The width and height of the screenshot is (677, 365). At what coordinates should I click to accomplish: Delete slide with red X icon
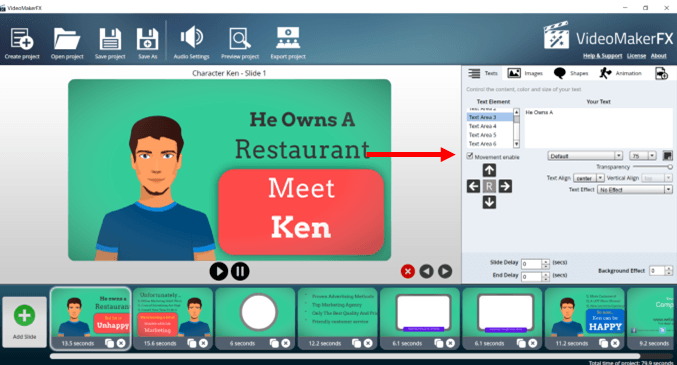[408, 271]
